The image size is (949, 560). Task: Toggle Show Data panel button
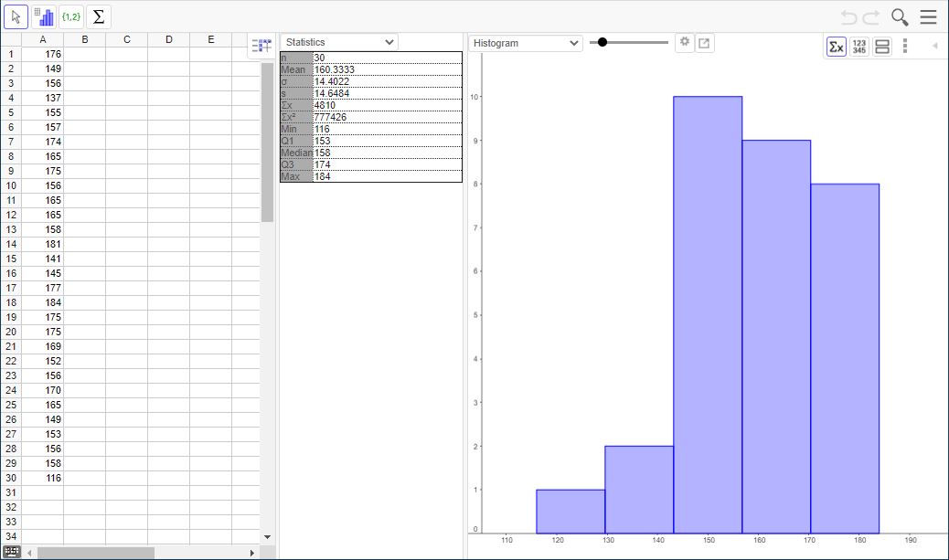point(859,47)
